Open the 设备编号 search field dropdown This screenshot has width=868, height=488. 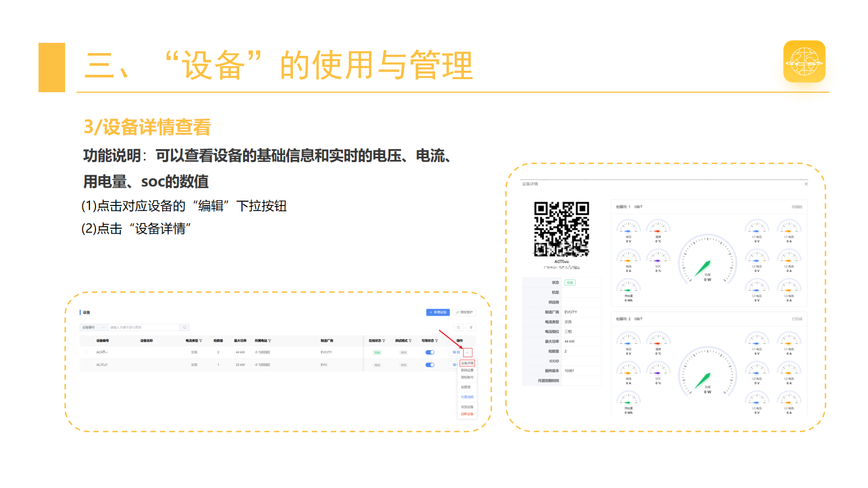(93, 328)
